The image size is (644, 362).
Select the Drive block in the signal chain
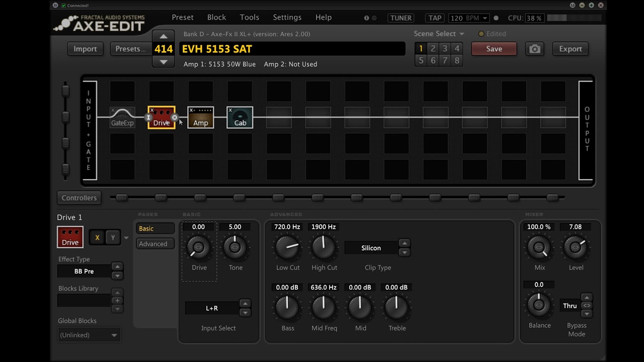click(x=162, y=117)
